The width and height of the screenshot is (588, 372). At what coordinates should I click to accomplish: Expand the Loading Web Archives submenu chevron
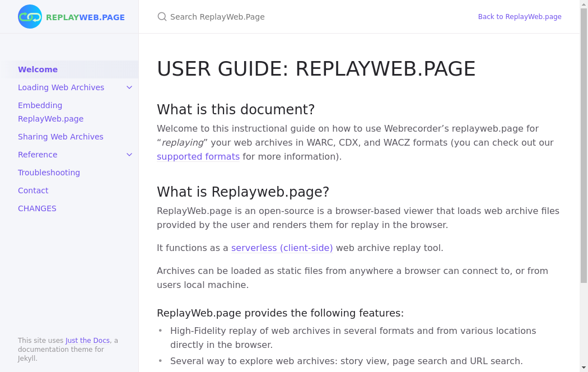click(129, 87)
